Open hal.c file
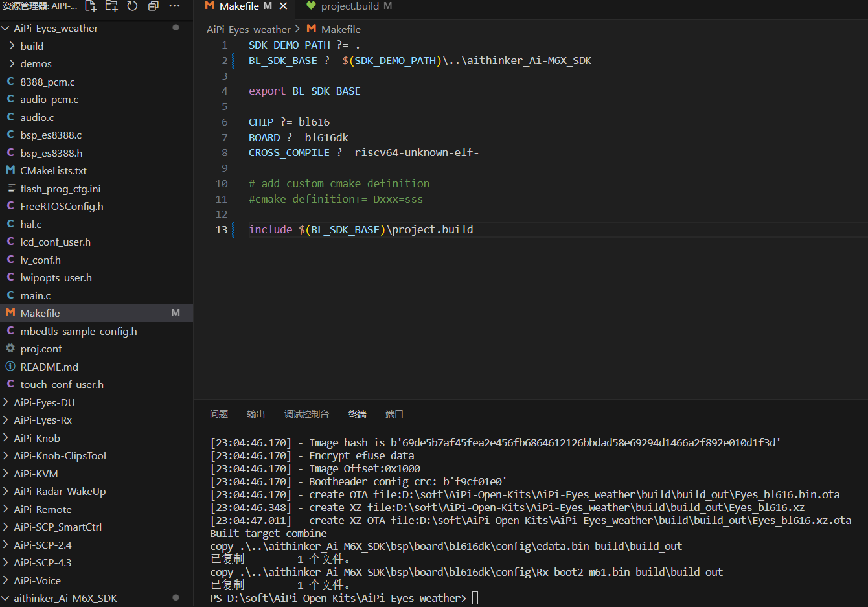Viewport: 868px width, 607px height. tap(97, 224)
